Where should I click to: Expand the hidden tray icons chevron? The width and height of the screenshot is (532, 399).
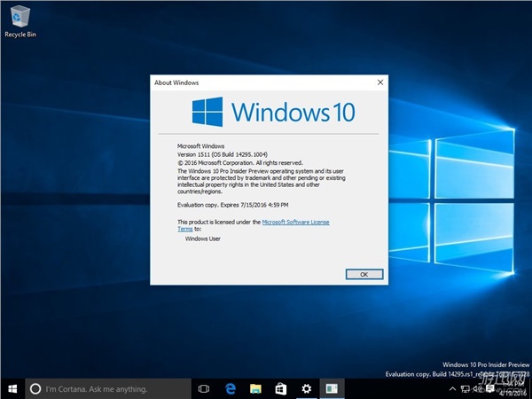(450, 388)
